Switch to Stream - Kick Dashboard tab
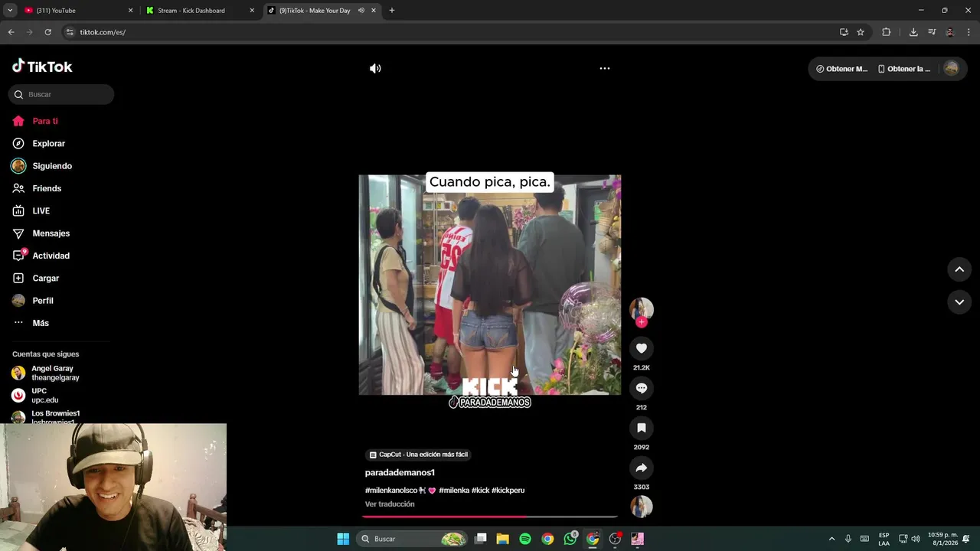Viewport: 980px width, 551px height. 201,11
